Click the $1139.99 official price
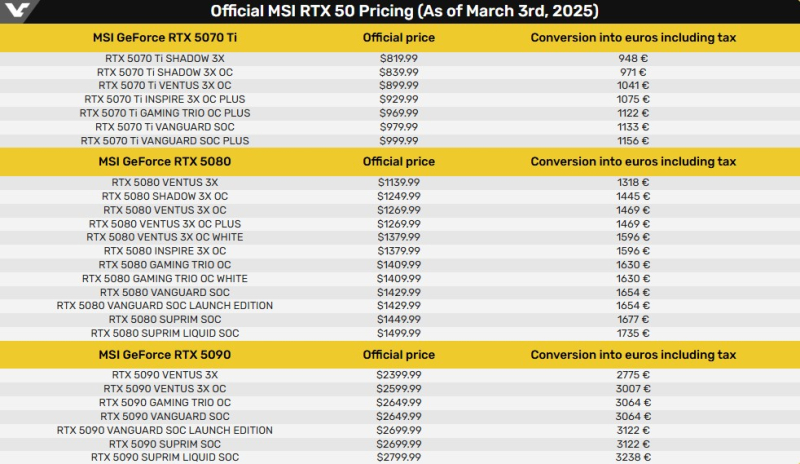This screenshot has height=464, width=800. click(x=399, y=183)
